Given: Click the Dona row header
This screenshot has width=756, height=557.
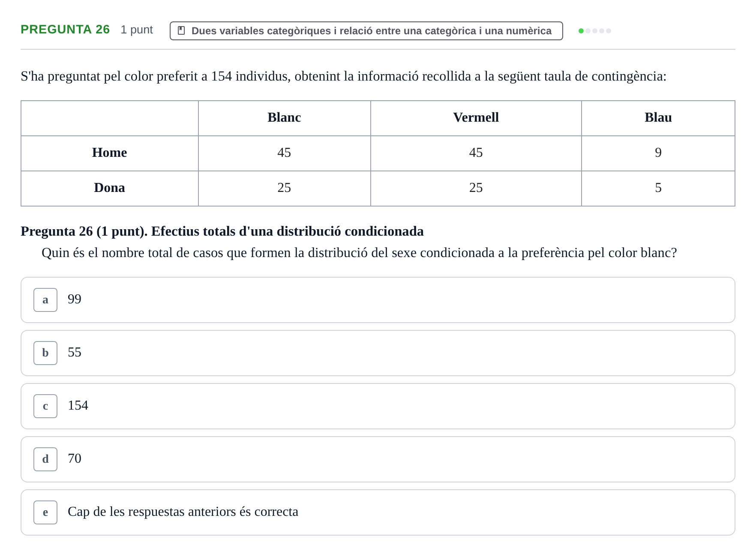Looking at the screenshot, I should (x=109, y=188).
